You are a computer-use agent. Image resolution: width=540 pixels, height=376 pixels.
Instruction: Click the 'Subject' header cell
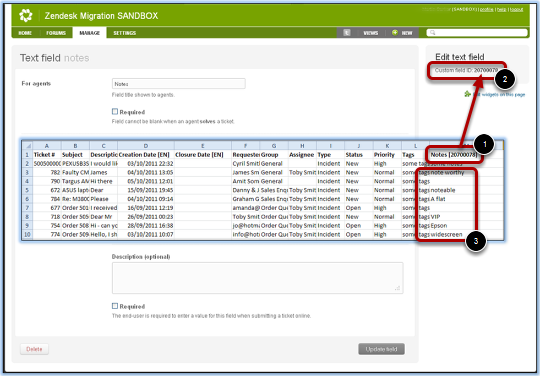pyautogui.click(x=75, y=155)
